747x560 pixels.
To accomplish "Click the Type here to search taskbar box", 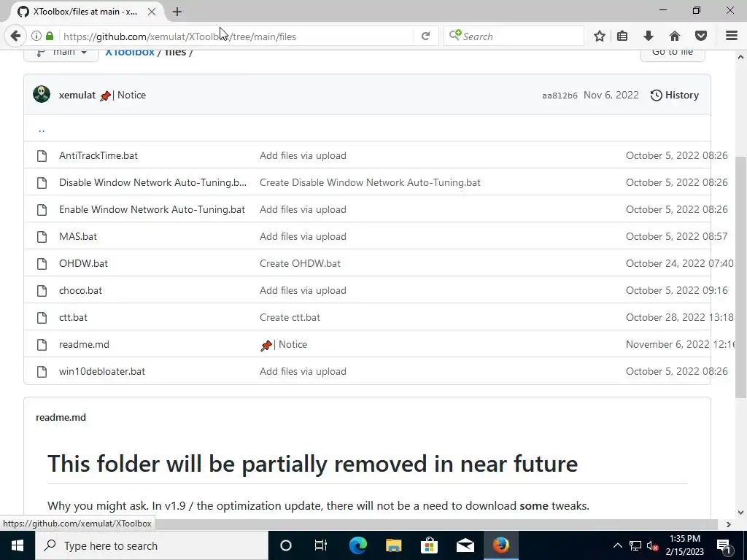I will (152, 545).
